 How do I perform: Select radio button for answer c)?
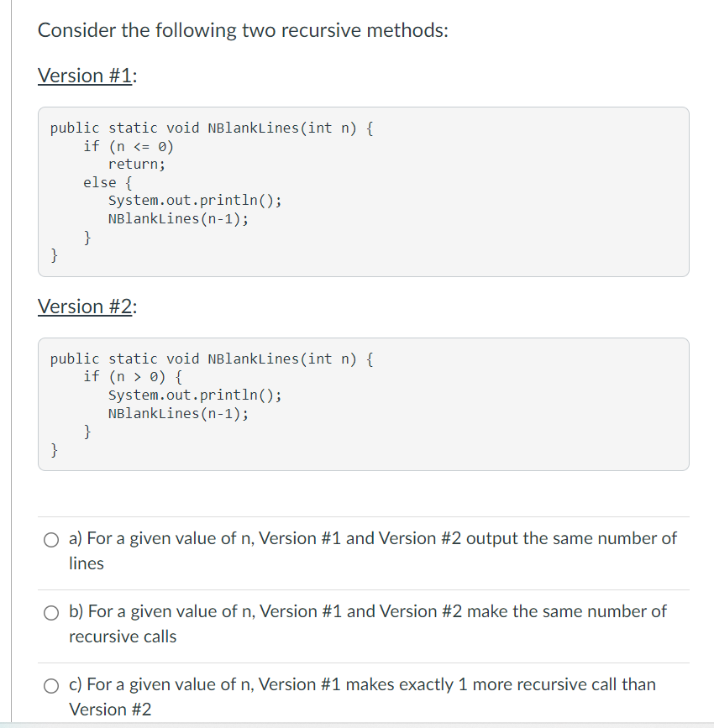(51, 686)
